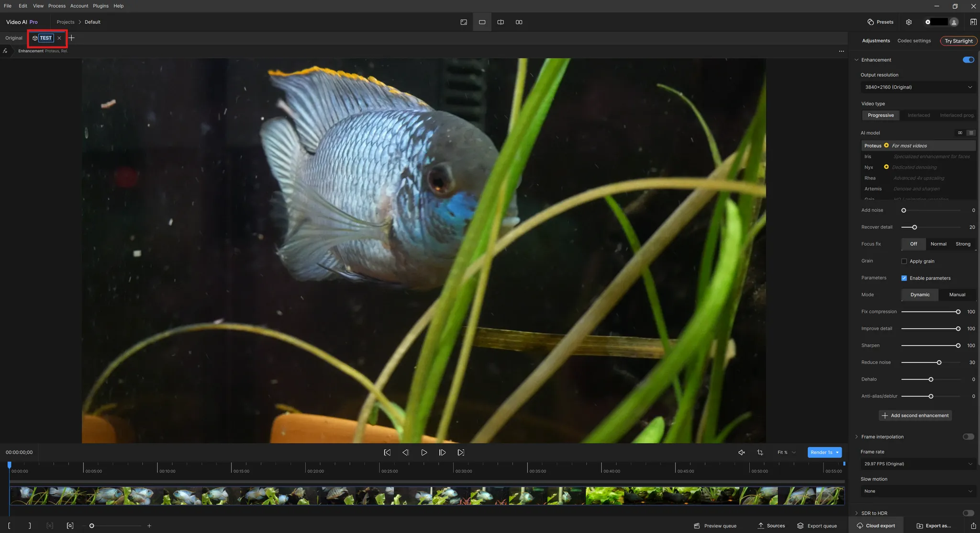
Task: Select the side-by-side view layout icon
Action: click(x=519, y=22)
